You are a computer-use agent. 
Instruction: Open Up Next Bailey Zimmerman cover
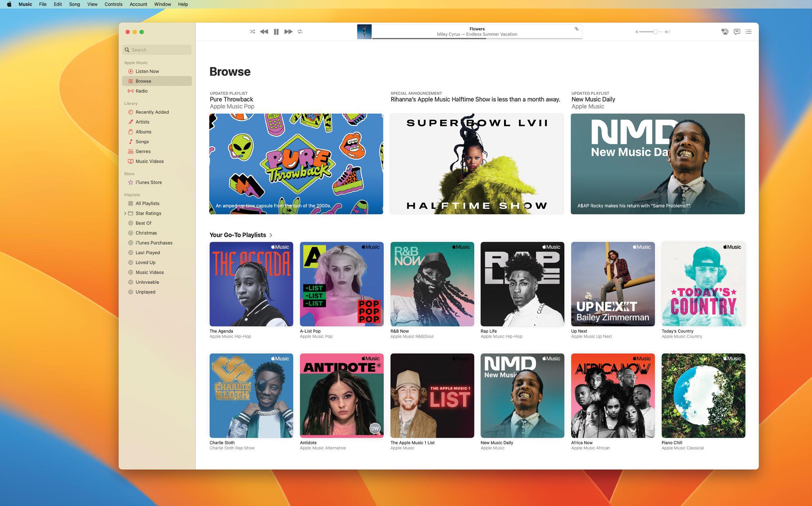point(613,284)
